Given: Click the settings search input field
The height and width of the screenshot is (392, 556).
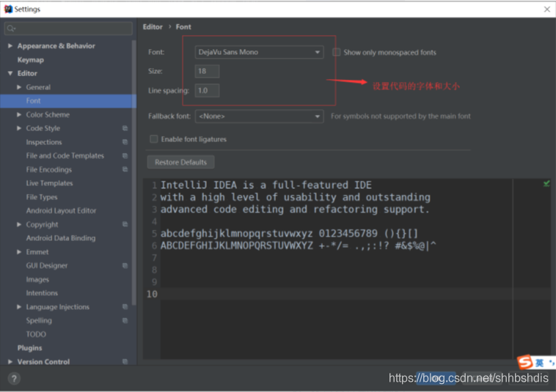Looking at the screenshot, I should coord(68,29).
